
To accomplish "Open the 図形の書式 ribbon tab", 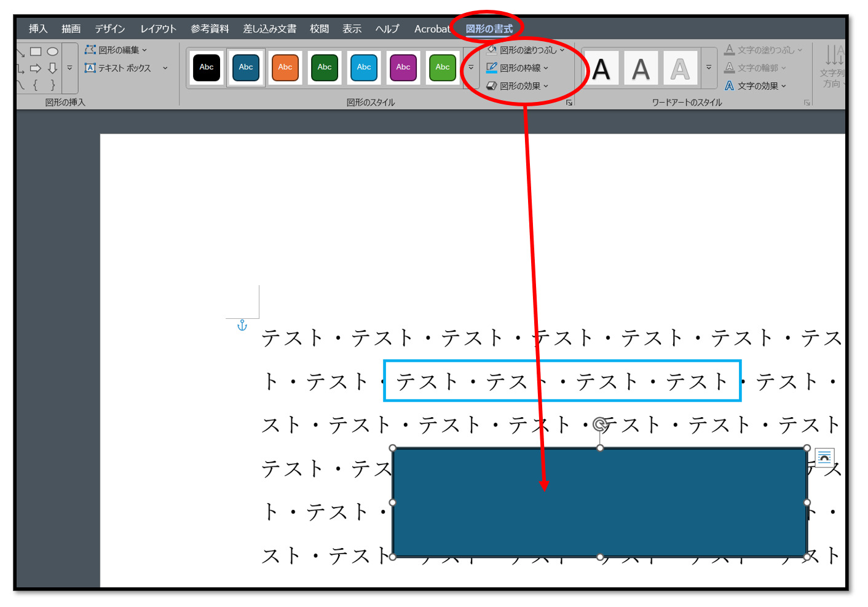I will point(489,29).
